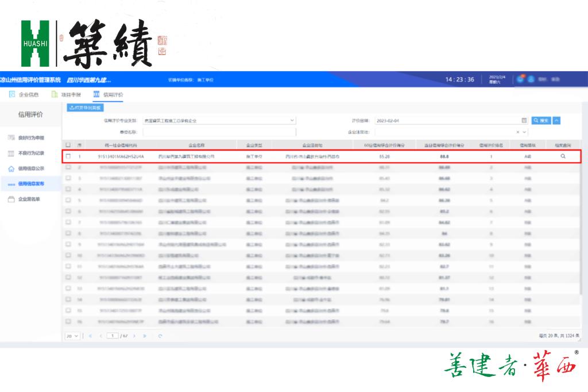Collapse the search filters with chevron button
The image size is (588, 392).
point(556,121)
